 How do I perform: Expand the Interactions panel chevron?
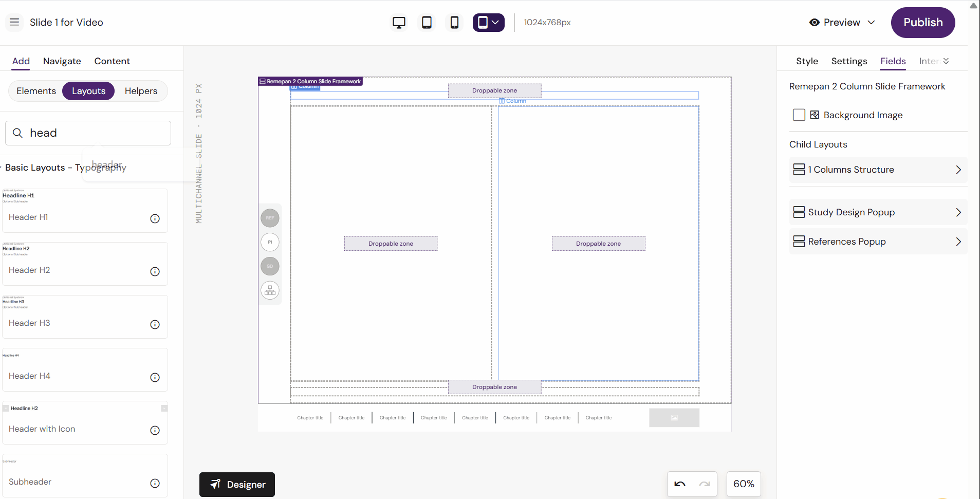click(946, 61)
